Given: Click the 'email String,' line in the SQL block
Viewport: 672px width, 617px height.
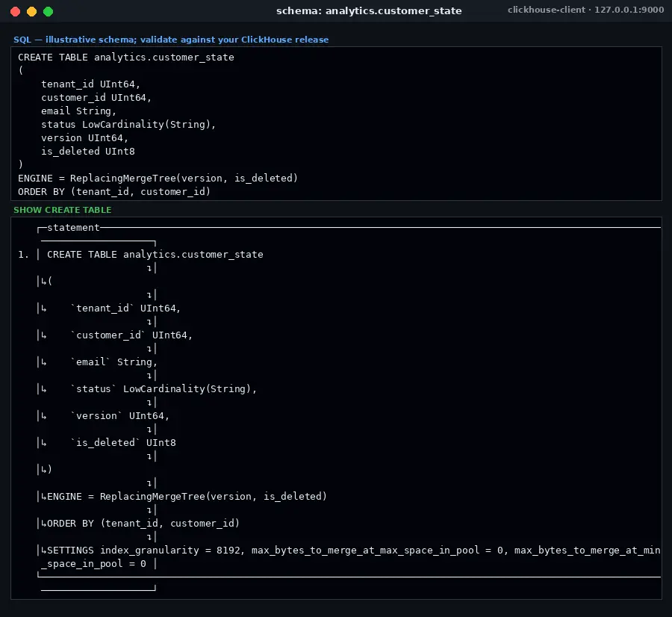Looking at the screenshot, I should click(78, 111).
